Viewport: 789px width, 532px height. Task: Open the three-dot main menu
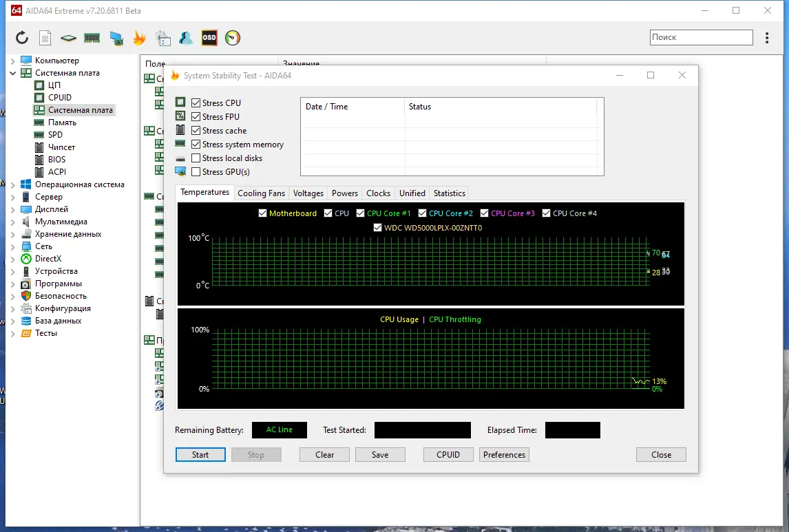(767, 38)
